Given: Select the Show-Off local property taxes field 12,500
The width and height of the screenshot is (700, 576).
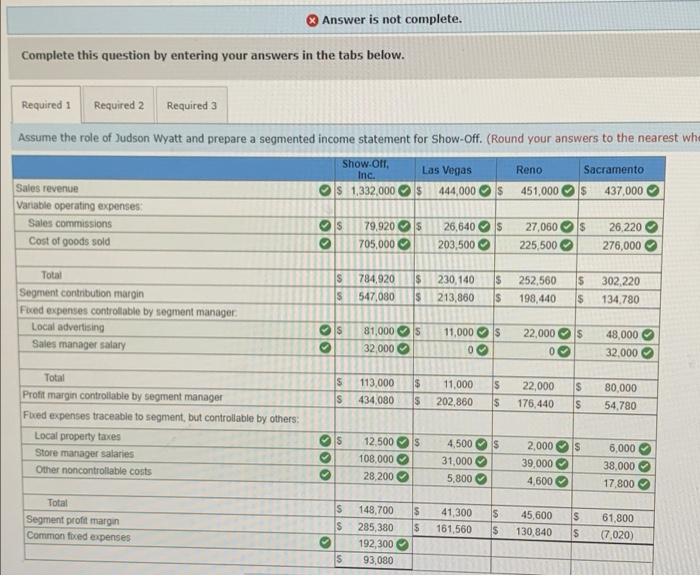Looking at the screenshot, I should pyautogui.click(x=374, y=442).
